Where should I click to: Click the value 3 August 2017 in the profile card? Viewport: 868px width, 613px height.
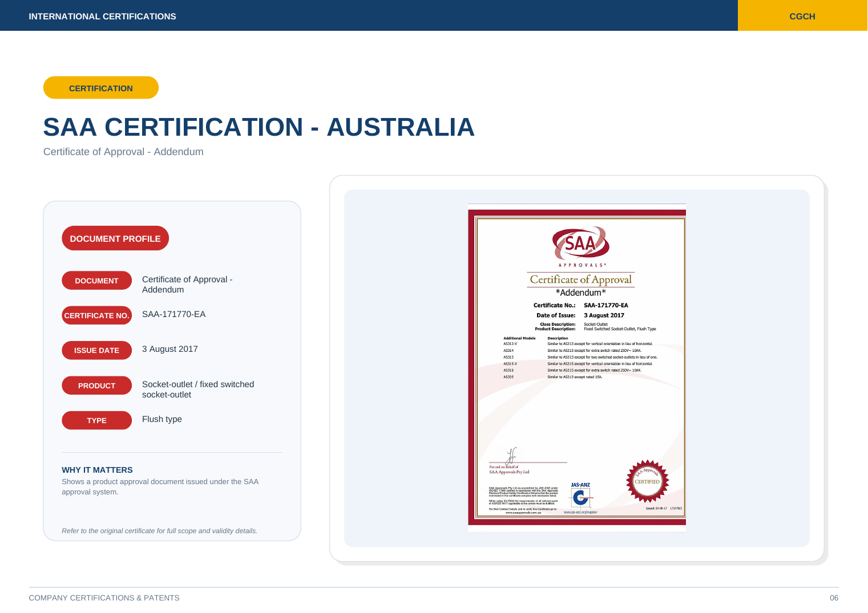click(170, 349)
